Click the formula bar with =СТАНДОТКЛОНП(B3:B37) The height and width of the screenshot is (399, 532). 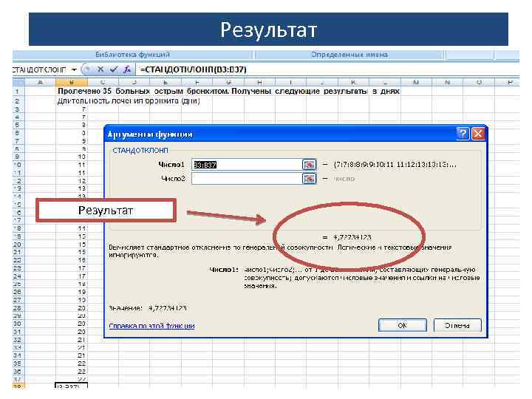tap(327, 69)
